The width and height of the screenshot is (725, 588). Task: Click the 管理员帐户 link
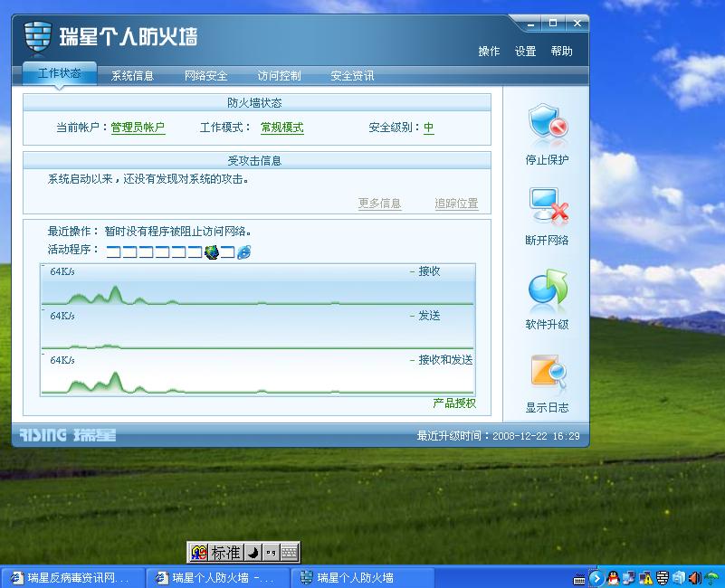138,128
